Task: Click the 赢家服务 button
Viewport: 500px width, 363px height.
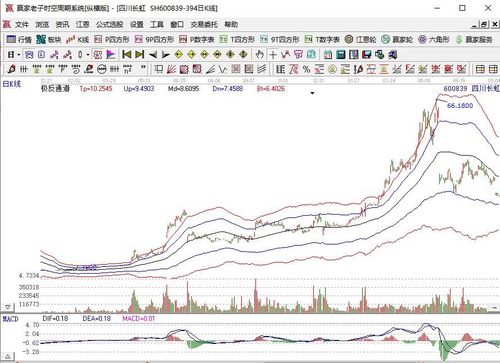Action: pyautogui.click(x=474, y=39)
